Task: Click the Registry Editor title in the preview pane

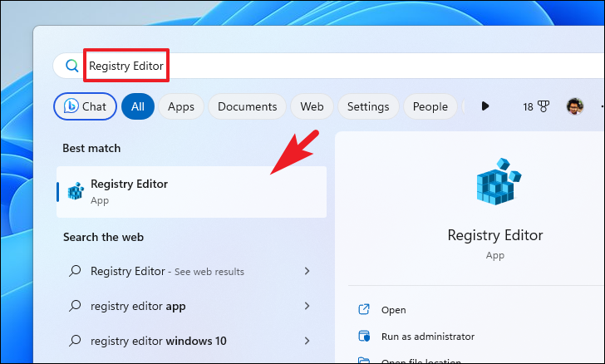Action: click(495, 235)
